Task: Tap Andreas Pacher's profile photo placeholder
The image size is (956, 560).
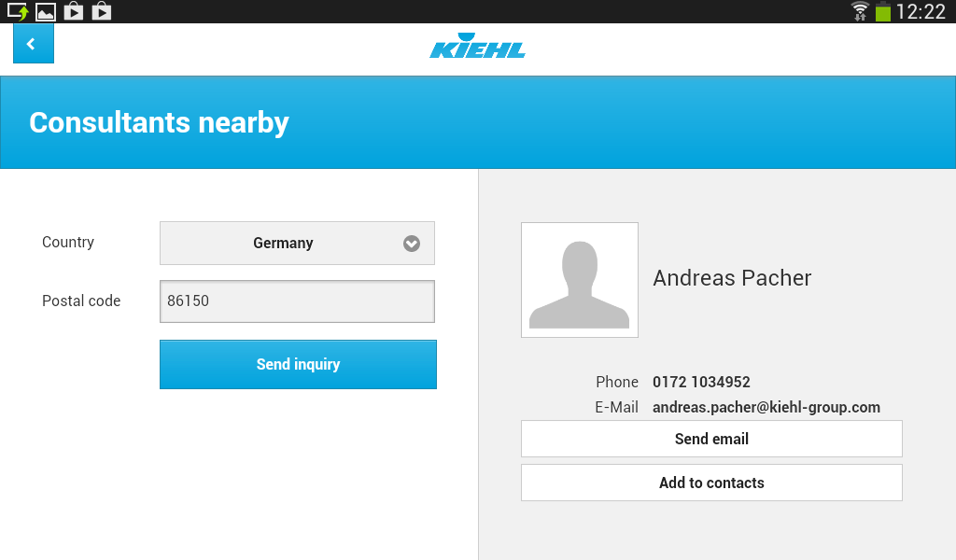Action: click(580, 280)
